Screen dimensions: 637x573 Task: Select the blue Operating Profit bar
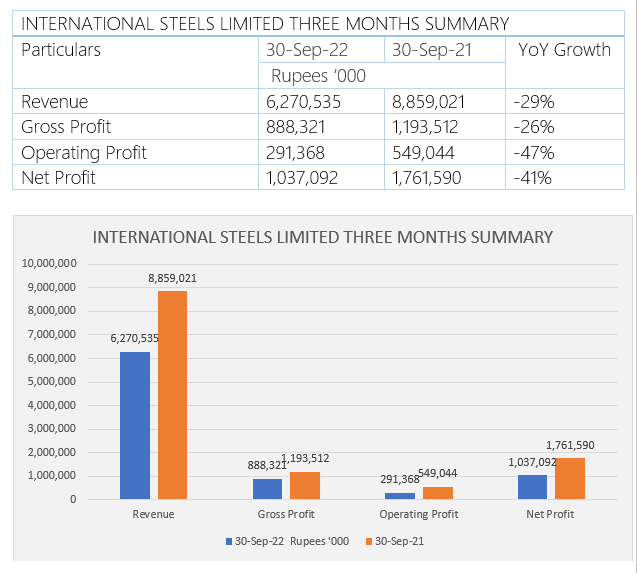click(400, 496)
